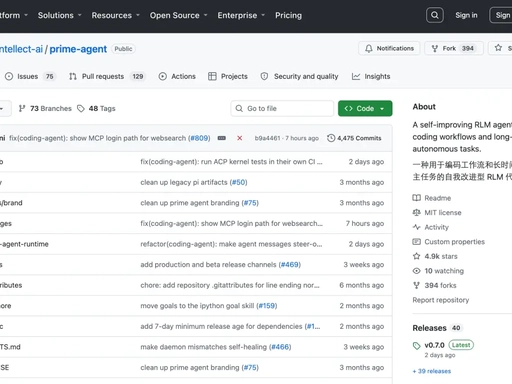Image resolution: width=512 pixels, height=384 pixels.
Task: Open the 48 Tags list
Action: [x=96, y=108]
